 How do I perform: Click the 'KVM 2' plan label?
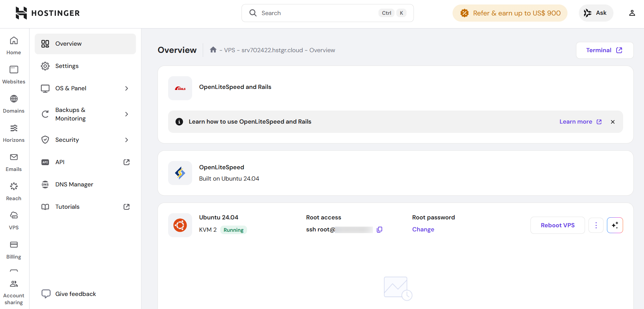pos(208,230)
